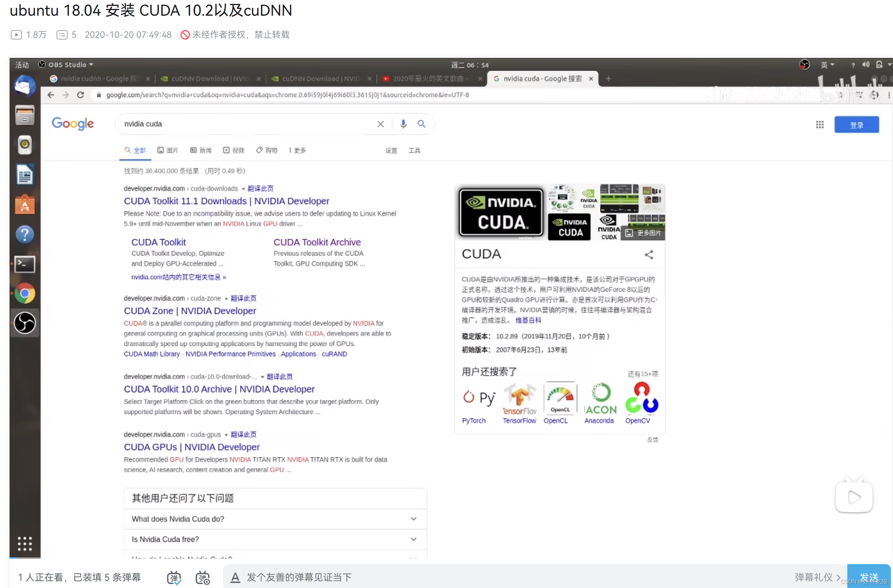This screenshot has height=588, width=893.
Task: Go back in Chrome browser
Action: point(50,95)
